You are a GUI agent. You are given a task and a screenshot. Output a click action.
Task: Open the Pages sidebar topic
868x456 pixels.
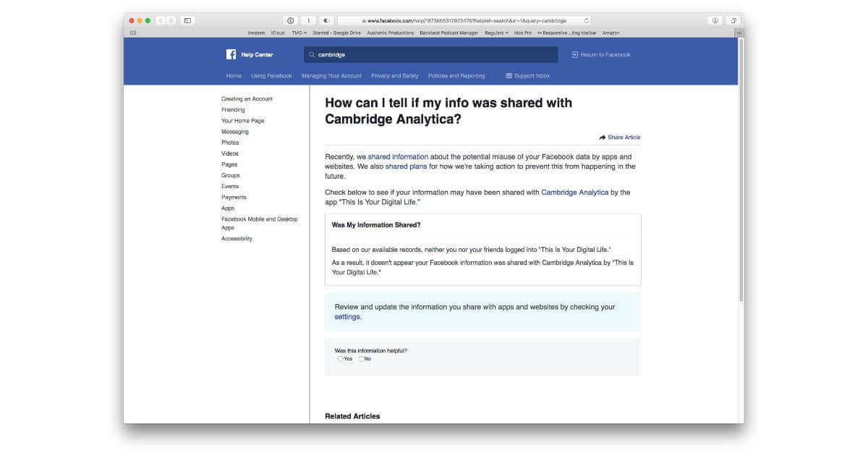229,164
